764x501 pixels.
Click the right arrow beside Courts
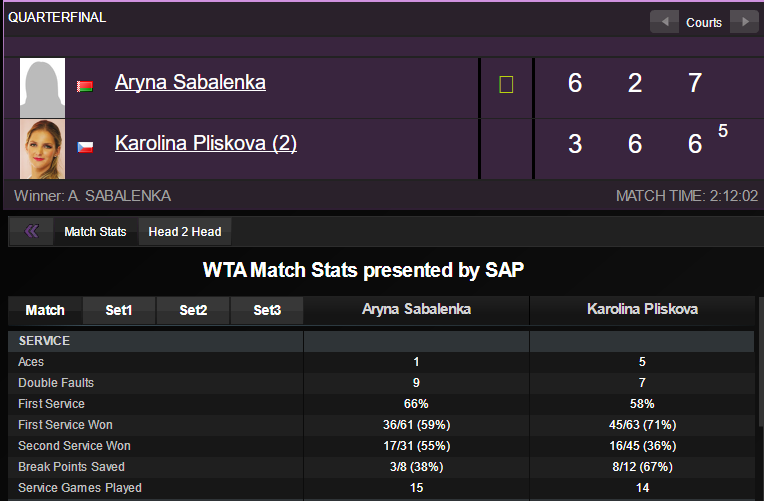click(x=743, y=22)
